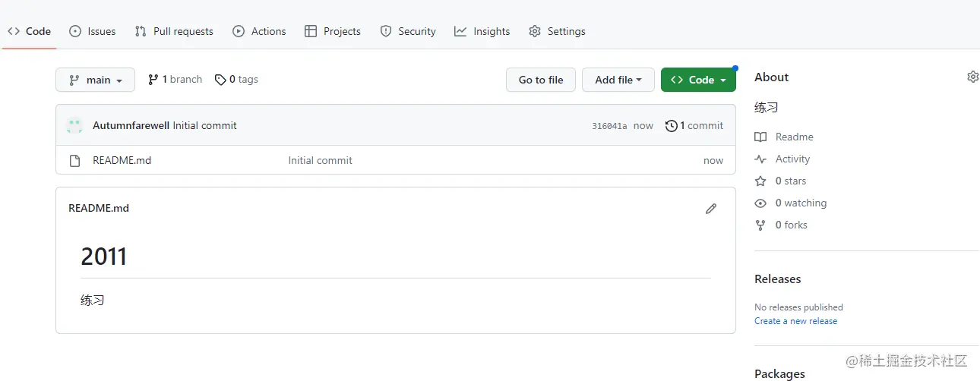Open commit hash 316041a
Viewport: 980px width, 381px height.
pyautogui.click(x=609, y=126)
